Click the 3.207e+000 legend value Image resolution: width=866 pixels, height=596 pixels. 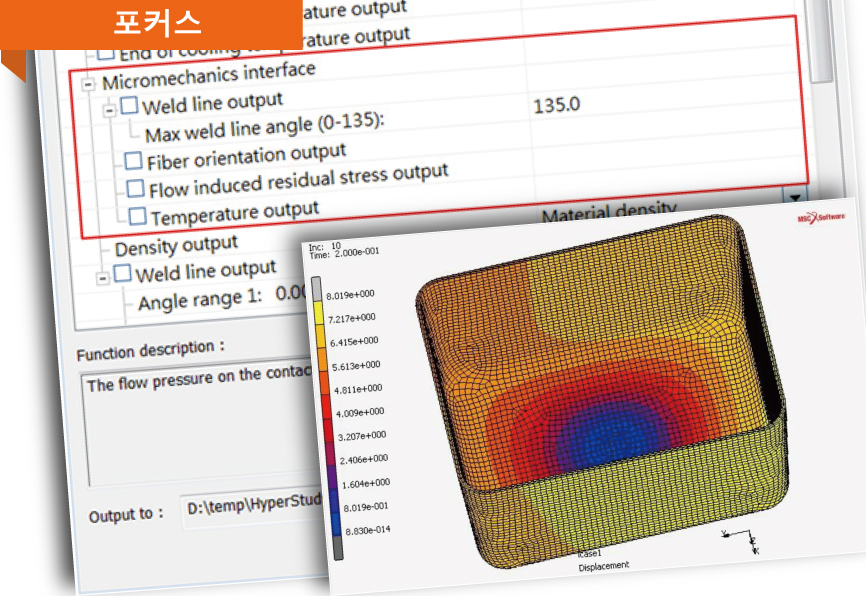pos(362,436)
